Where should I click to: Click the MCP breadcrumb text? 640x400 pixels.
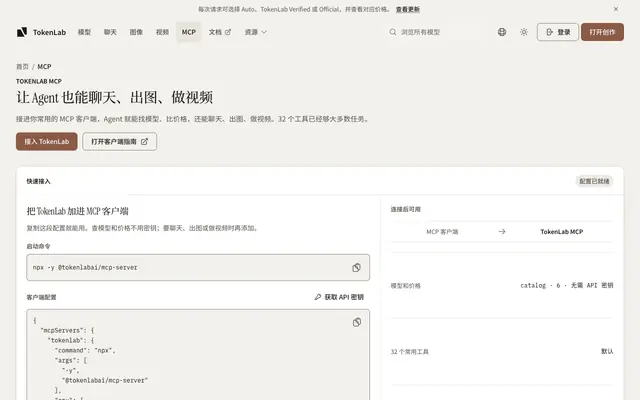(44, 67)
